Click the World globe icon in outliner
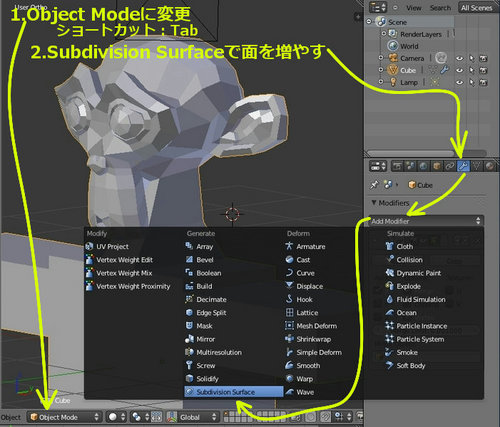The width and height of the screenshot is (500, 427). (393, 46)
